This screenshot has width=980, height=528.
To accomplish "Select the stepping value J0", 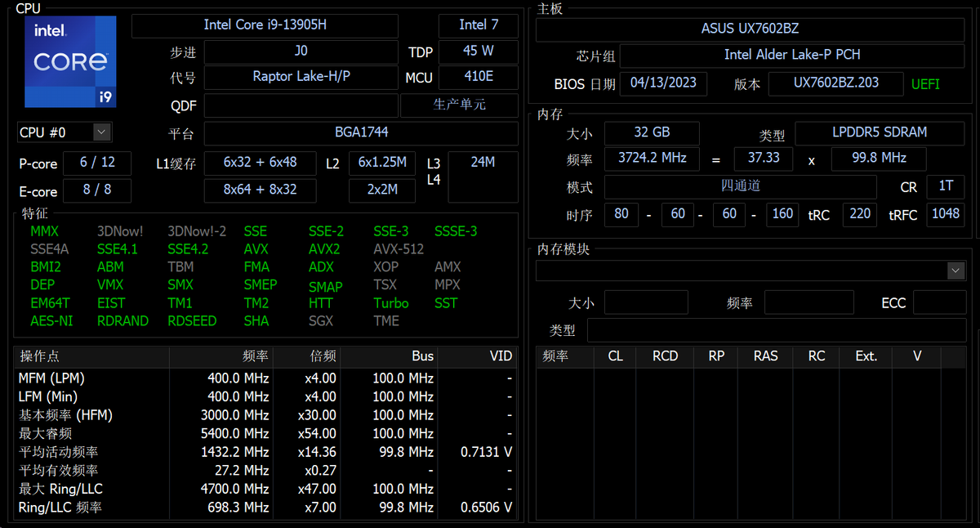I will [301, 51].
